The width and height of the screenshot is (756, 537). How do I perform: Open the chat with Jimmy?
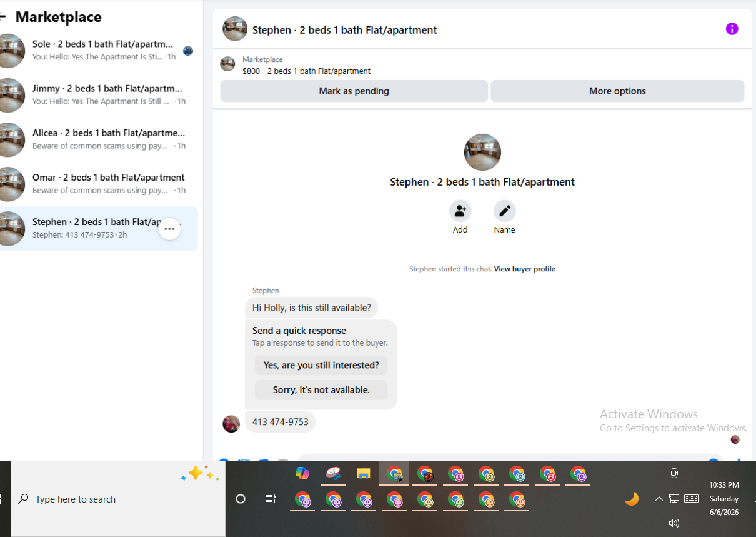[99, 95]
